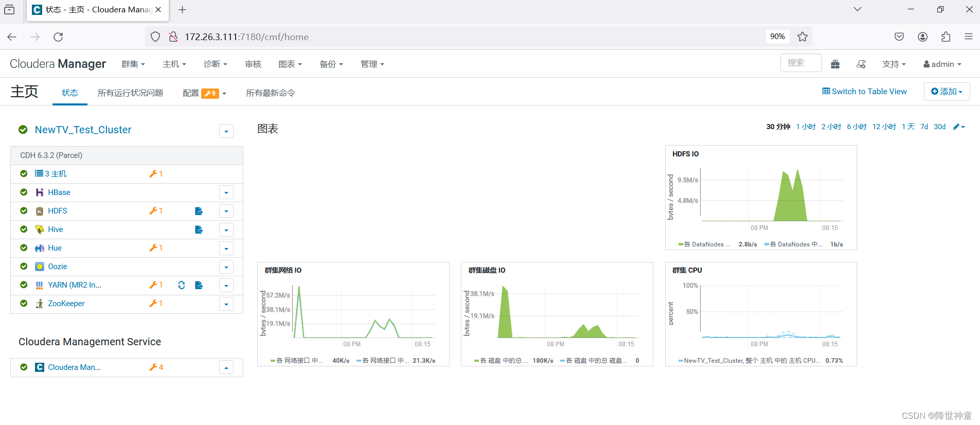Image resolution: width=980 pixels, height=425 pixels.
Task: Open the 管理 top menu
Action: (372, 64)
